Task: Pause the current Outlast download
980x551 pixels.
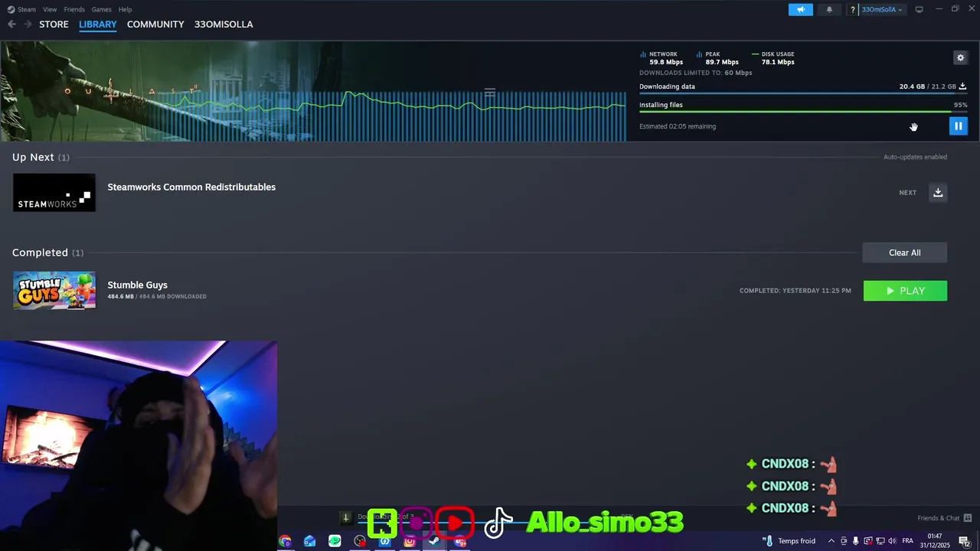Action: coord(958,126)
